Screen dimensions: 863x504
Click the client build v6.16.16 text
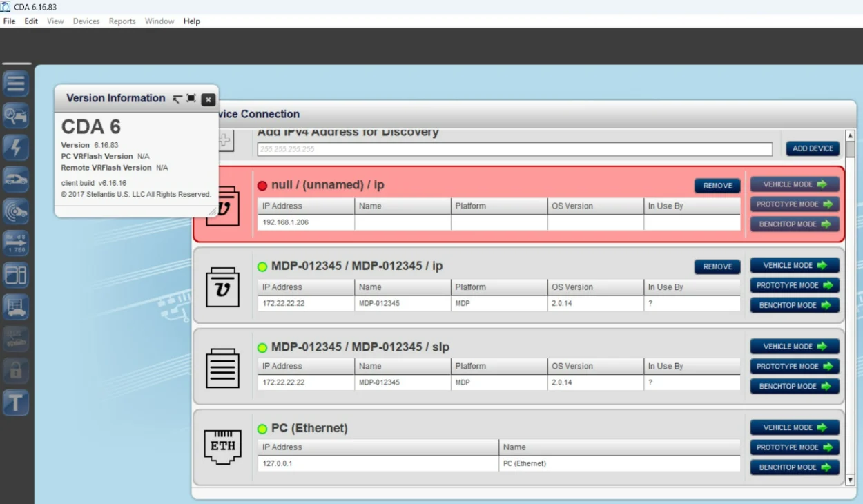click(x=94, y=183)
